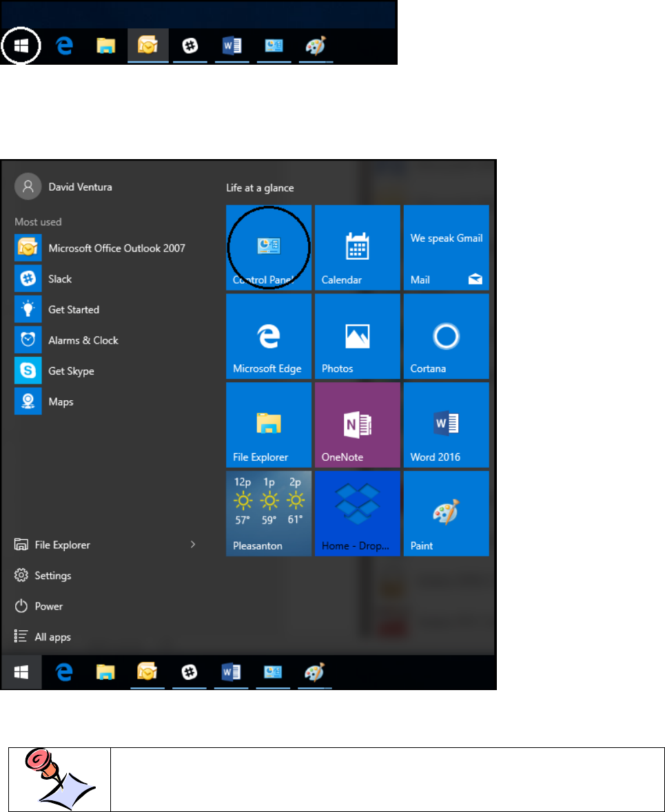Open Word from the bottom taskbar

click(231, 672)
